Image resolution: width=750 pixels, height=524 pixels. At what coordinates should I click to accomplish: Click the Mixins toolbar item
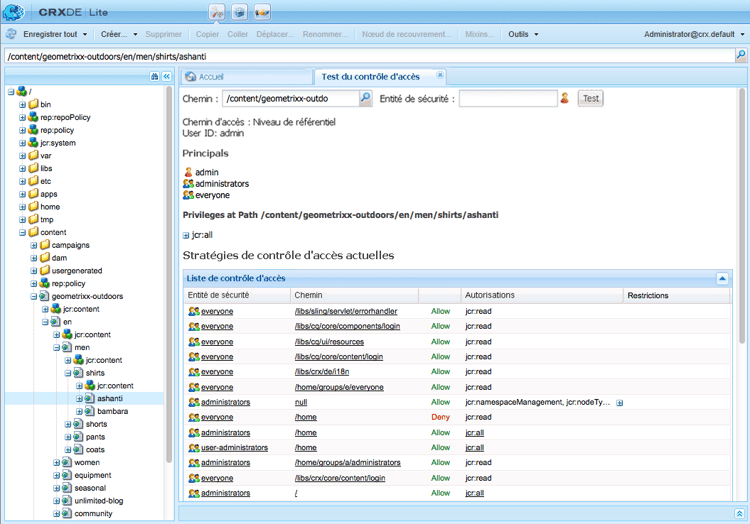(479, 34)
